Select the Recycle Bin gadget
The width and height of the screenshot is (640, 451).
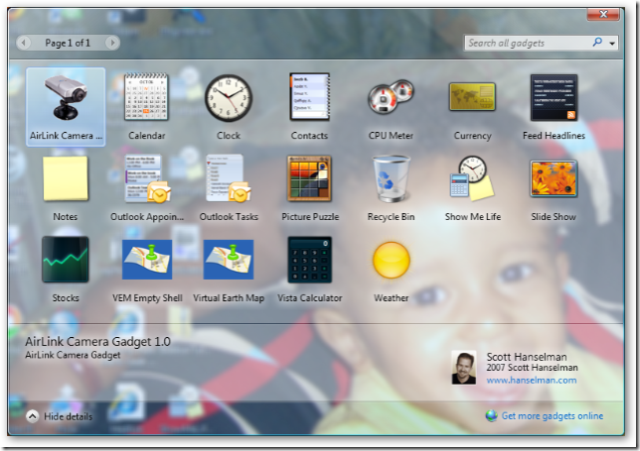(391, 180)
